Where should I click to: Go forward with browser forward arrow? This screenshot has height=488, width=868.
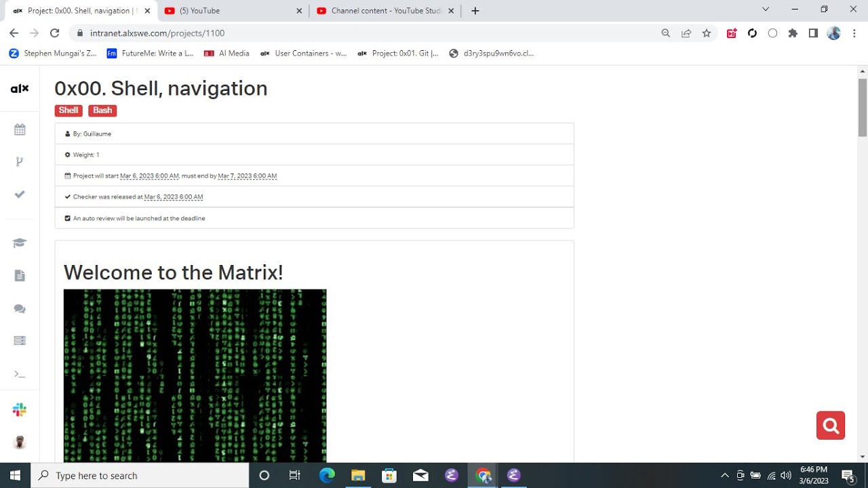(35, 33)
